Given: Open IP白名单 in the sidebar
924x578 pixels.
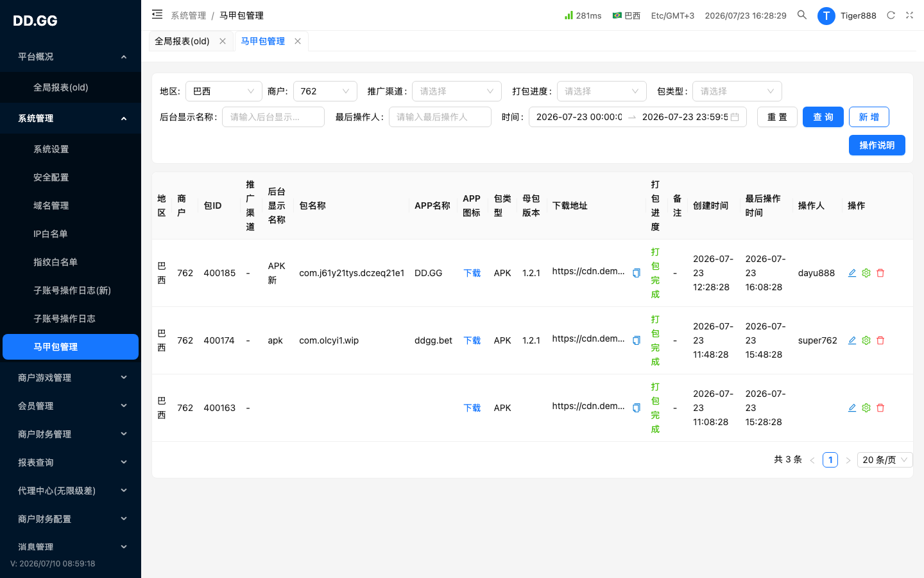Looking at the screenshot, I should tap(71, 234).
